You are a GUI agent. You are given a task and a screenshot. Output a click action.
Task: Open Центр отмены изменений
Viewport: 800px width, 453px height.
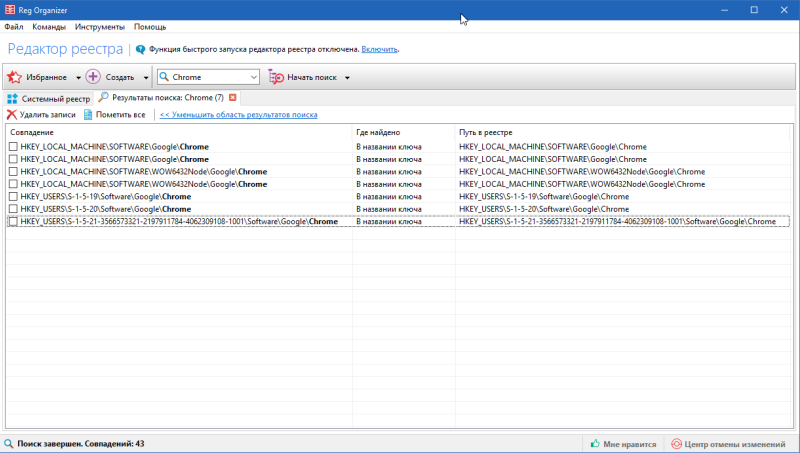click(729, 444)
